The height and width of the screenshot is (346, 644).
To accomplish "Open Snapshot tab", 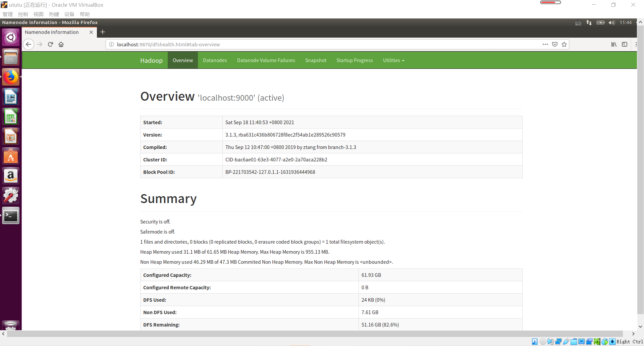I will 316,60.
